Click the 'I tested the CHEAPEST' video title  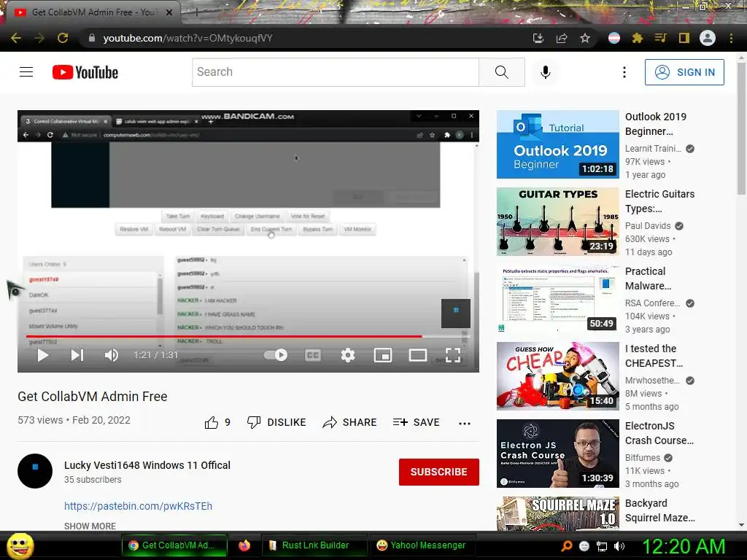click(x=654, y=356)
